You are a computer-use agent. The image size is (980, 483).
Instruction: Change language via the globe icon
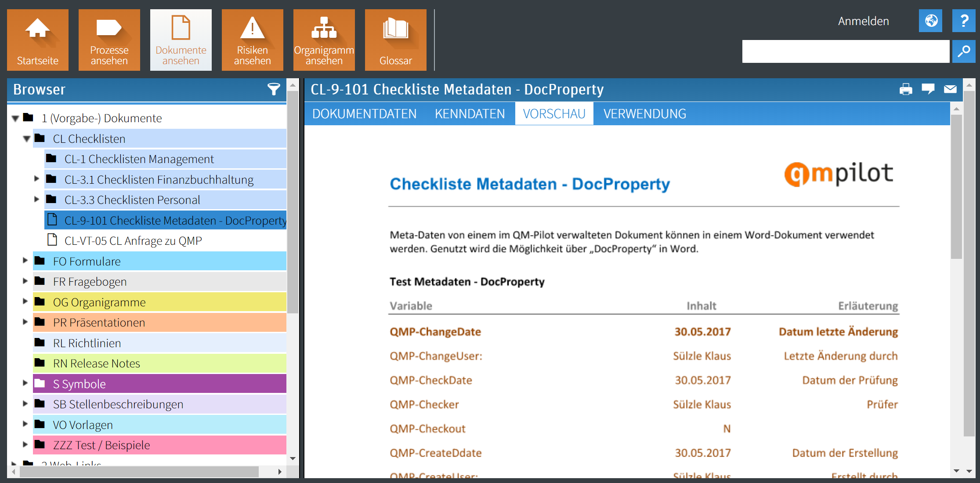coord(930,21)
